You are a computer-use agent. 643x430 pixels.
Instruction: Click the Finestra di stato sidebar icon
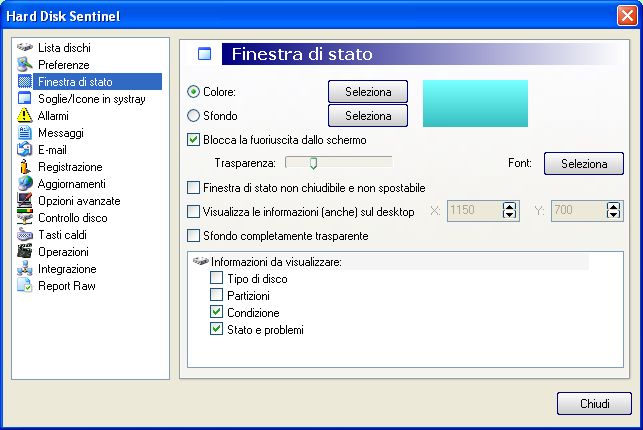pos(25,82)
